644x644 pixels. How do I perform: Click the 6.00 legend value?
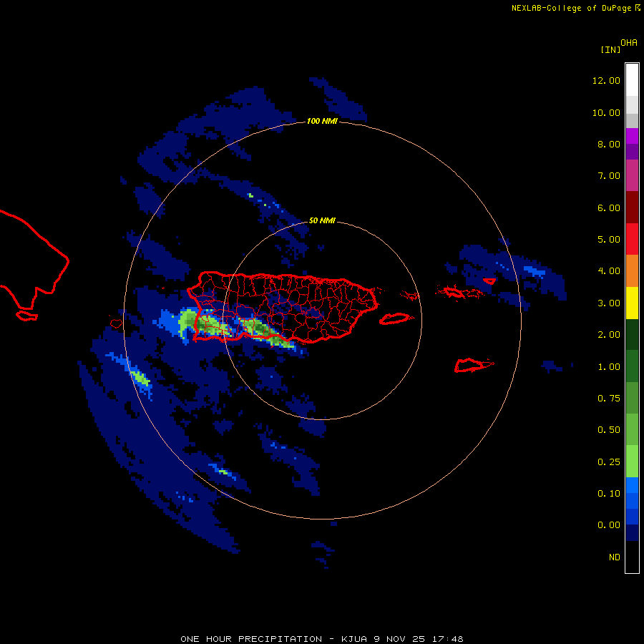(x=609, y=208)
